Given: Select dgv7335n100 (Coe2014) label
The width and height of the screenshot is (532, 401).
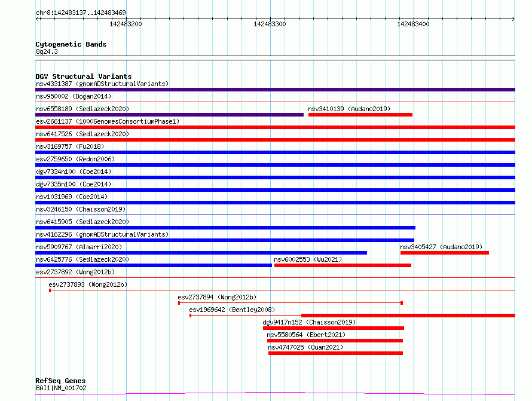Looking at the screenshot, I should point(74,184).
